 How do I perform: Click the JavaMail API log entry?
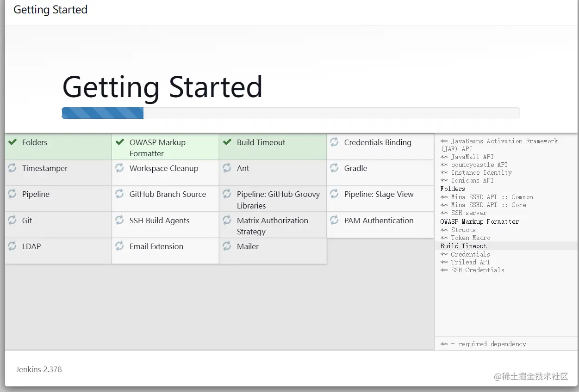pos(467,157)
